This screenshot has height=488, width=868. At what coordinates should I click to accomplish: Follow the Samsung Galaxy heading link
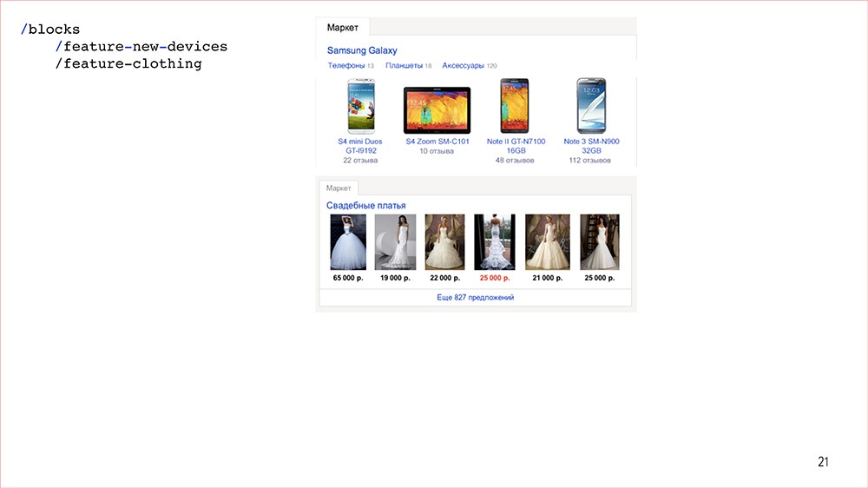pyautogui.click(x=362, y=50)
